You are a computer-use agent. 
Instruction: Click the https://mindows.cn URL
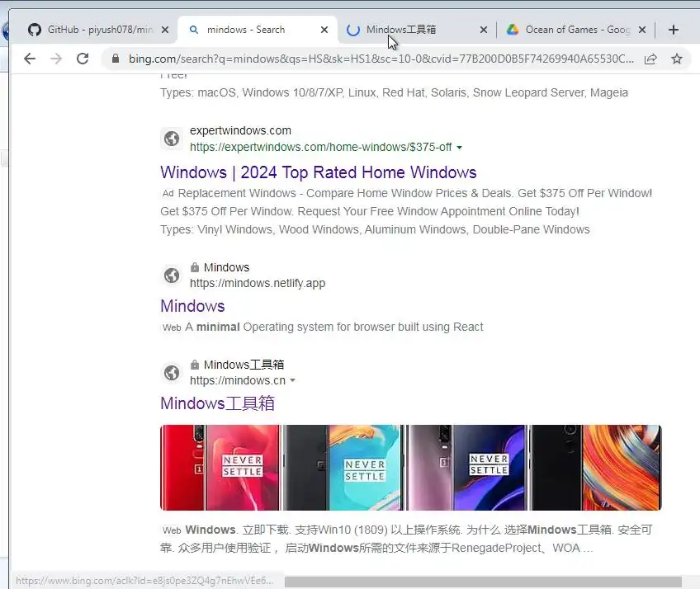tap(238, 380)
